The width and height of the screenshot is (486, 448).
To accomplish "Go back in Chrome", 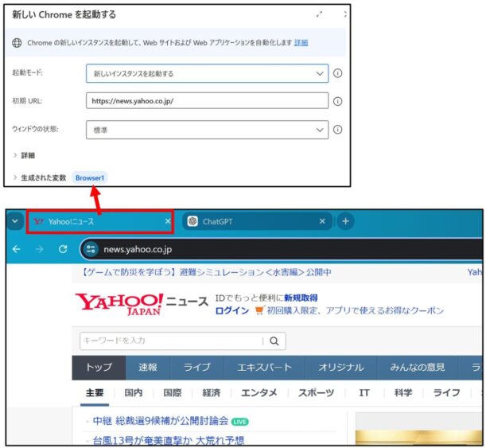I will pos(17,249).
